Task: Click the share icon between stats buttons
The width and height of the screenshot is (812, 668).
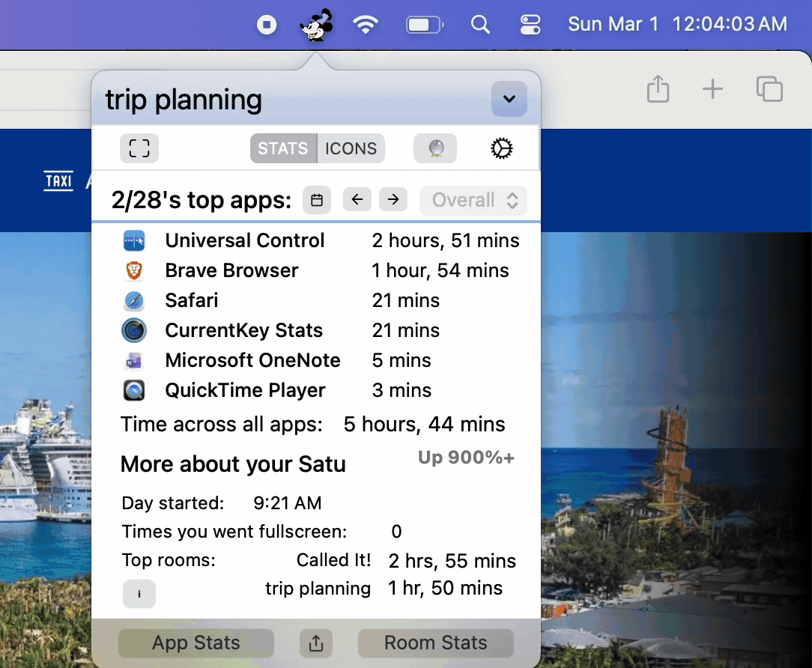Action: (x=316, y=643)
